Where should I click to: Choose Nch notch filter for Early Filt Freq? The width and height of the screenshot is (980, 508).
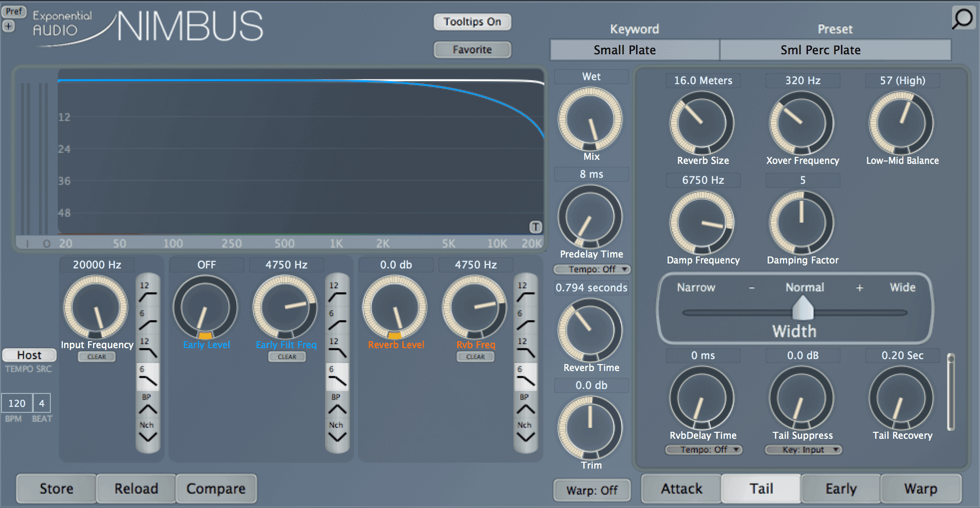337,432
